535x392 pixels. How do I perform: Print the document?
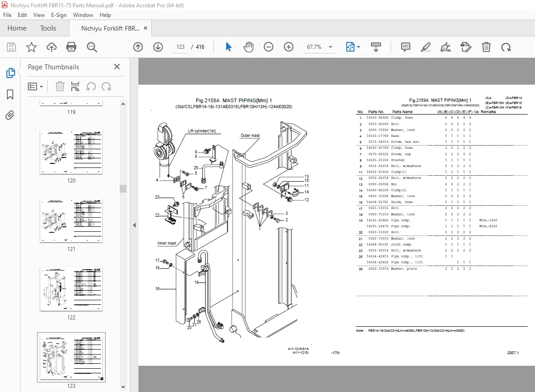coord(71,47)
